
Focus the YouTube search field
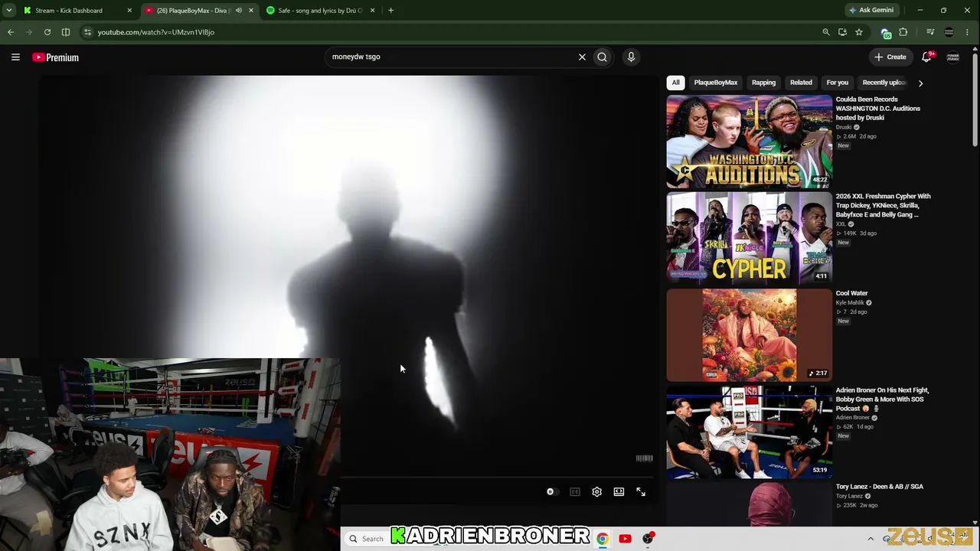pos(452,57)
